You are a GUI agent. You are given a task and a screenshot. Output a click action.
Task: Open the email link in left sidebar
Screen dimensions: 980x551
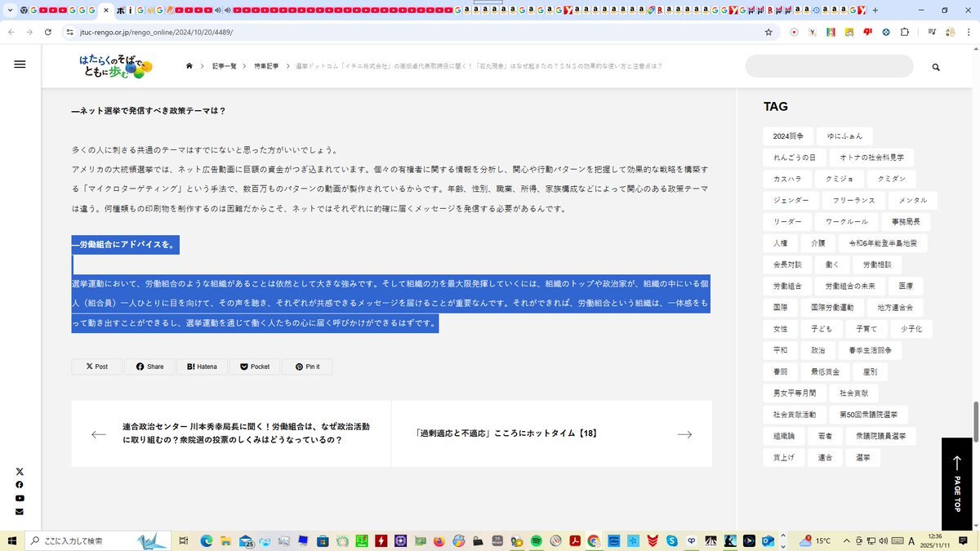point(20,512)
